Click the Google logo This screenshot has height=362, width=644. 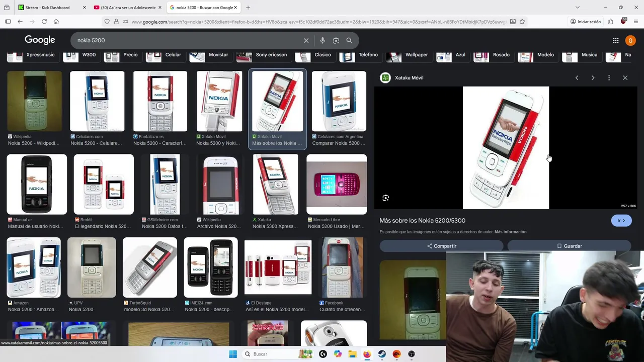click(40, 40)
